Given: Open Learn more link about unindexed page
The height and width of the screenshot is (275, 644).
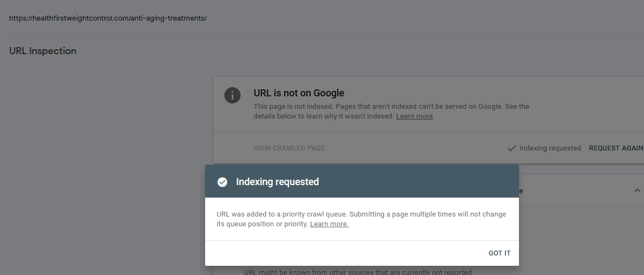Looking at the screenshot, I should tap(414, 116).
